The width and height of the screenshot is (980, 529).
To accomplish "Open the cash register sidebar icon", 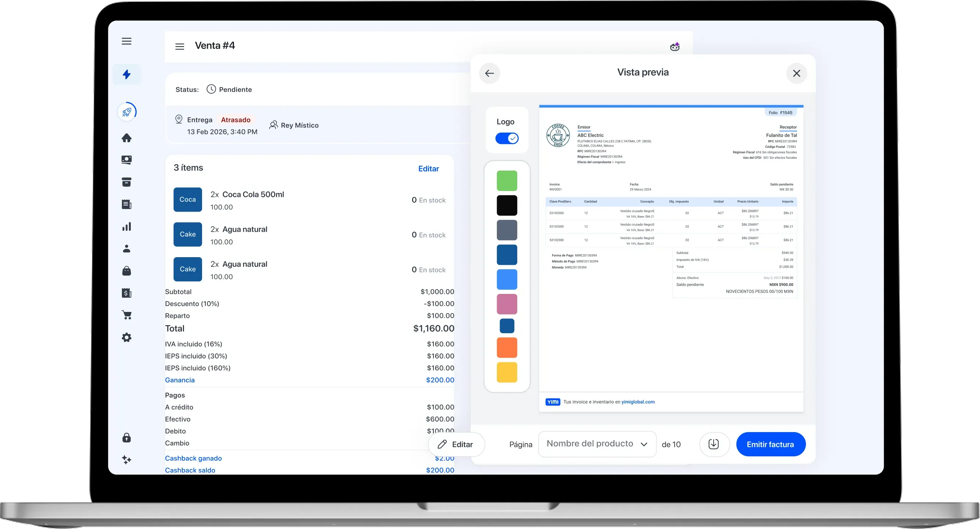I will pyautogui.click(x=127, y=160).
